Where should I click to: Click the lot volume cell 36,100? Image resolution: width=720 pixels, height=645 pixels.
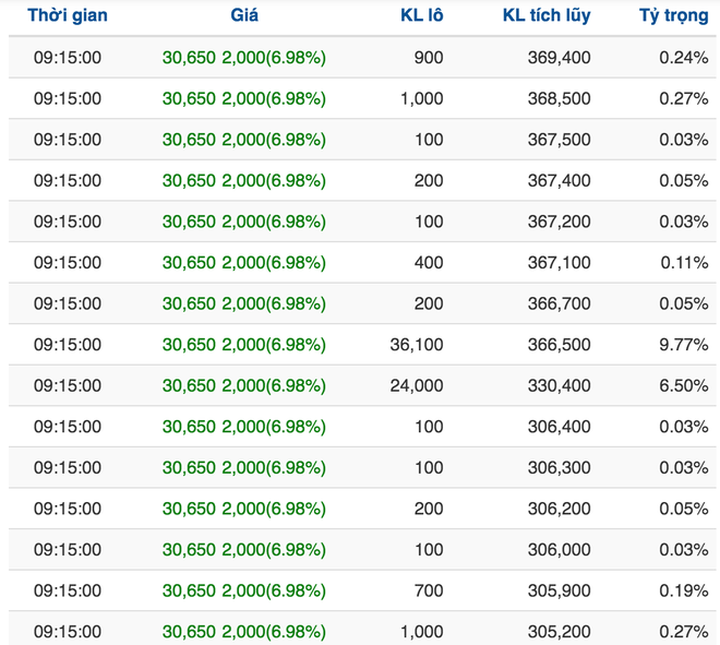pos(416,345)
